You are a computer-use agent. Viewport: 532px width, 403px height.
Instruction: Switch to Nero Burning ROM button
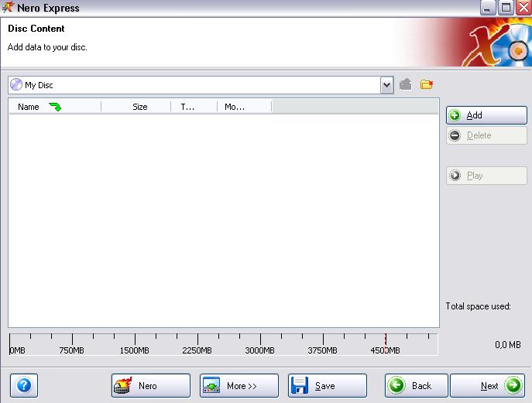click(151, 385)
